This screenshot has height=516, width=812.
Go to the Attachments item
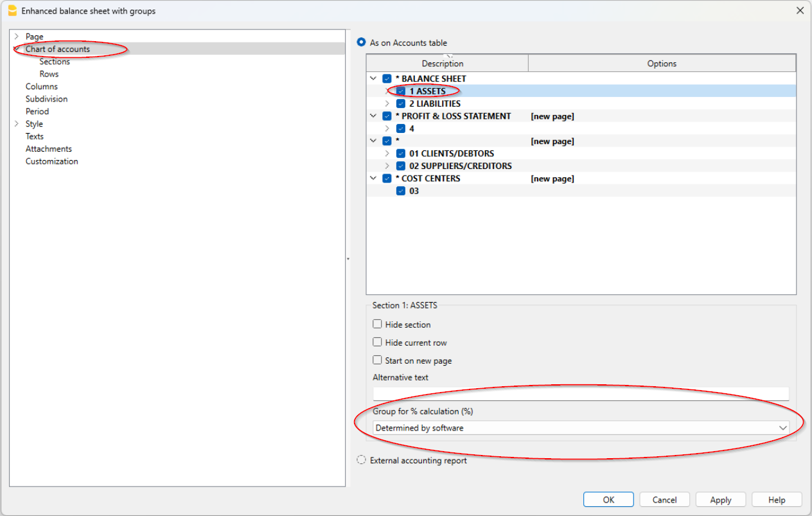click(x=49, y=149)
